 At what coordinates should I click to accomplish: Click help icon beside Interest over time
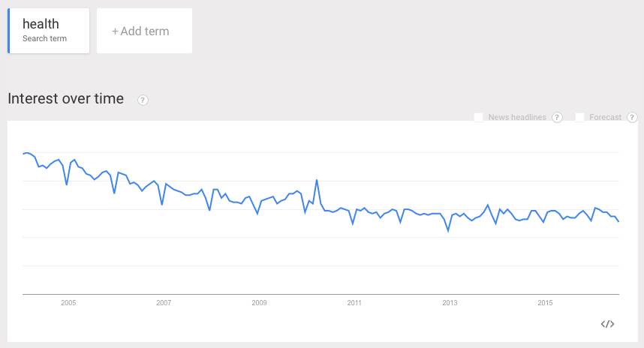tap(143, 100)
